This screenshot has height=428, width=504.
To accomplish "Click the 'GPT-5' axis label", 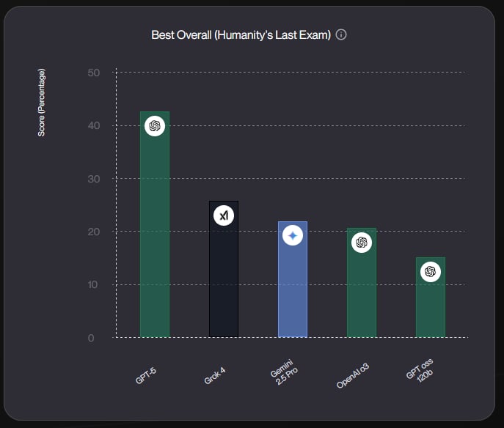I will pos(145,376).
